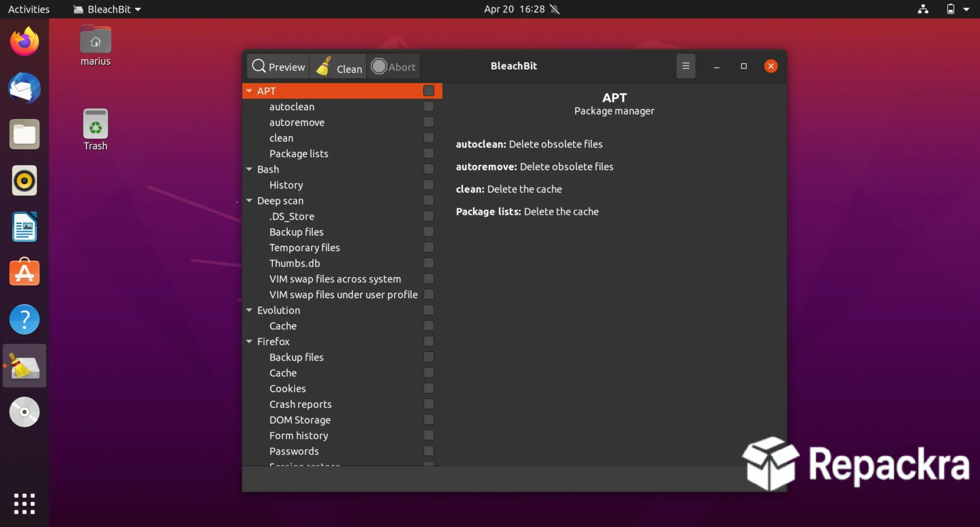Collapse the Bash tree group
The height and width of the screenshot is (527, 980).
point(249,169)
